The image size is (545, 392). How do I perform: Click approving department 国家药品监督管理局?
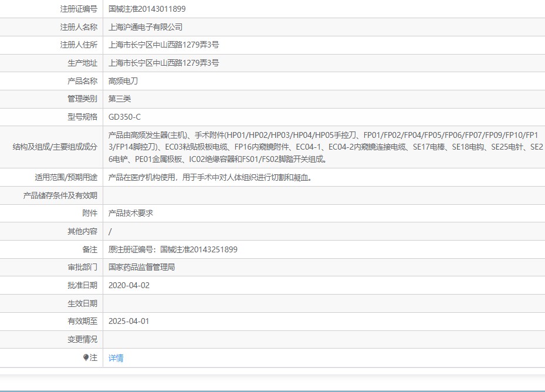(141, 267)
